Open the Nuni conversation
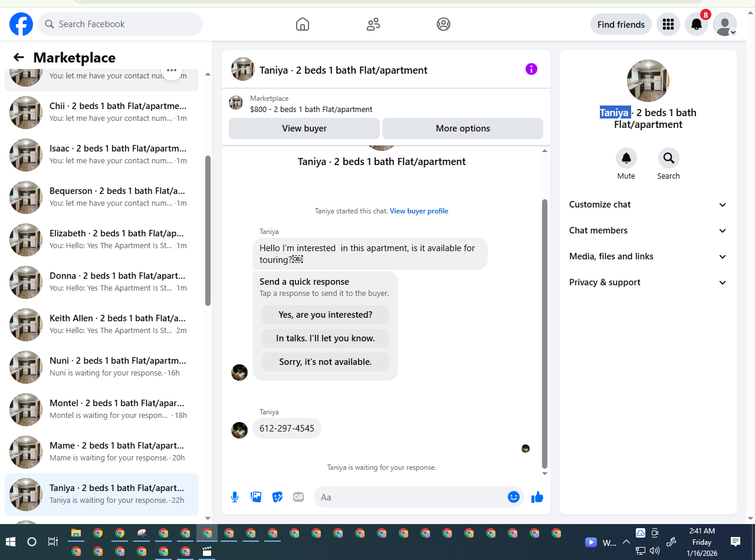The height and width of the screenshot is (560, 755). click(x=101, y=367)
